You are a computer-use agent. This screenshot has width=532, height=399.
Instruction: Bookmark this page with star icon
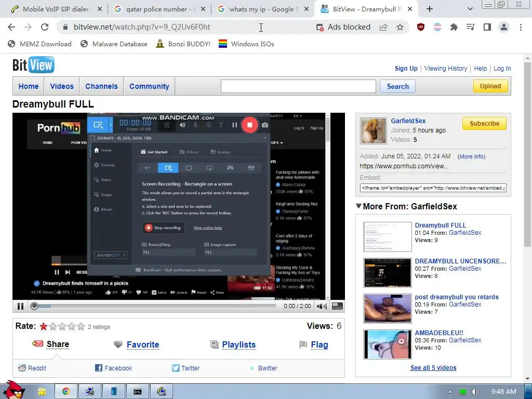pos(400,27)
